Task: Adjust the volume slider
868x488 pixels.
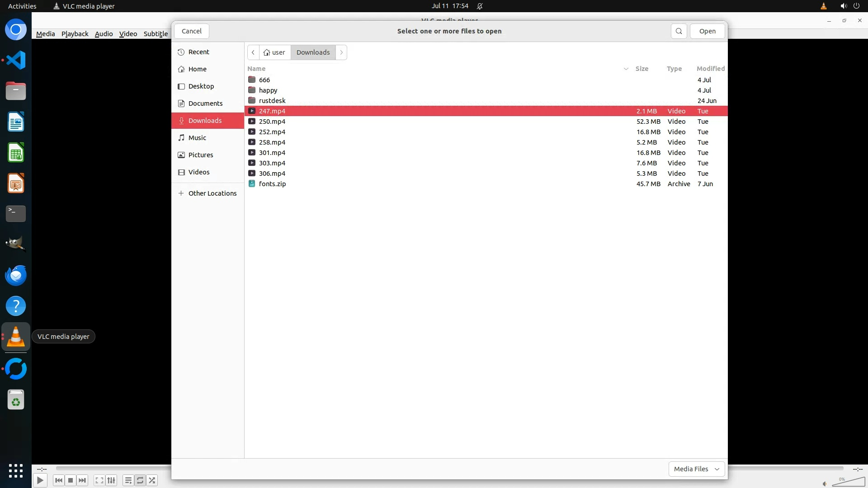Action: pos(849,482)
